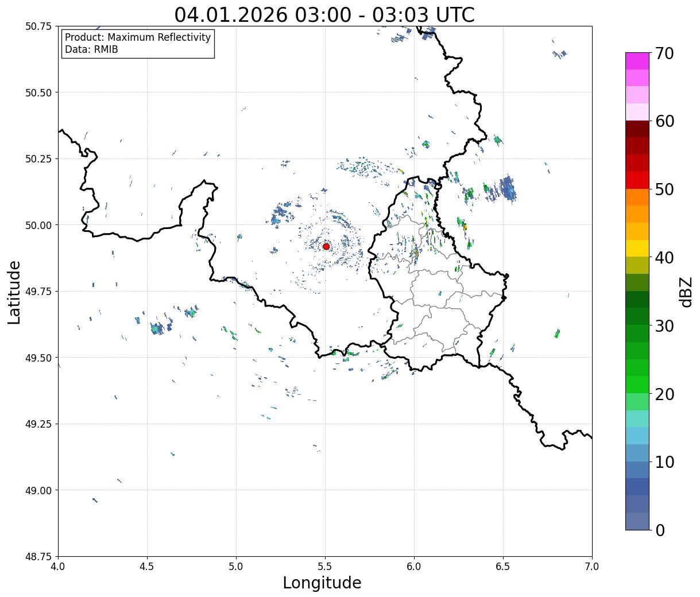
Task: Click the bright green 20 dBZ segment
Action: [637, 385]
